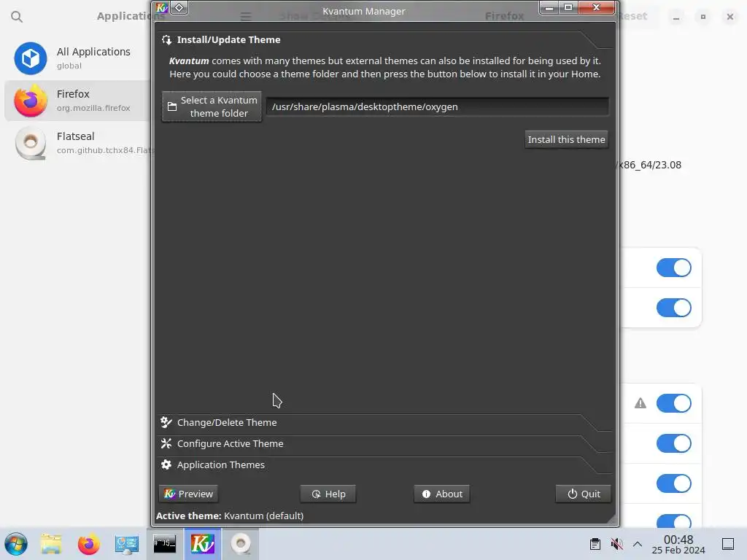Image resolution: width=747 pixels, height=560 pixels.
Task: Click the show desktop button
Action: point(728,544)
